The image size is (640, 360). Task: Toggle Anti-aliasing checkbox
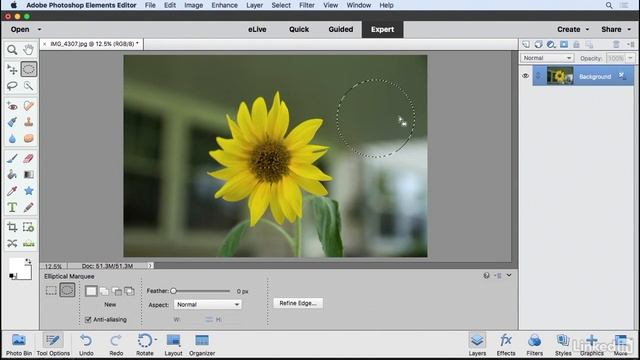coord(88,320)
